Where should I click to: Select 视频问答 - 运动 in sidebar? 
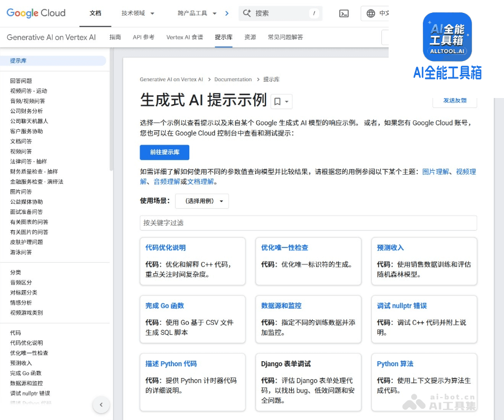click(29, 91)
